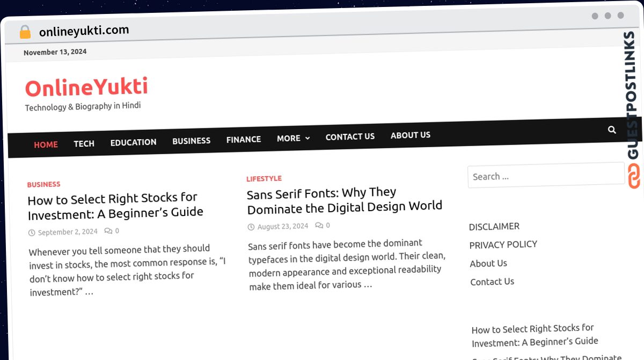The height and width of the screenshot is (360, 644).
Task: Click the onlineyukti.com address bar URL
Action: 84,31
